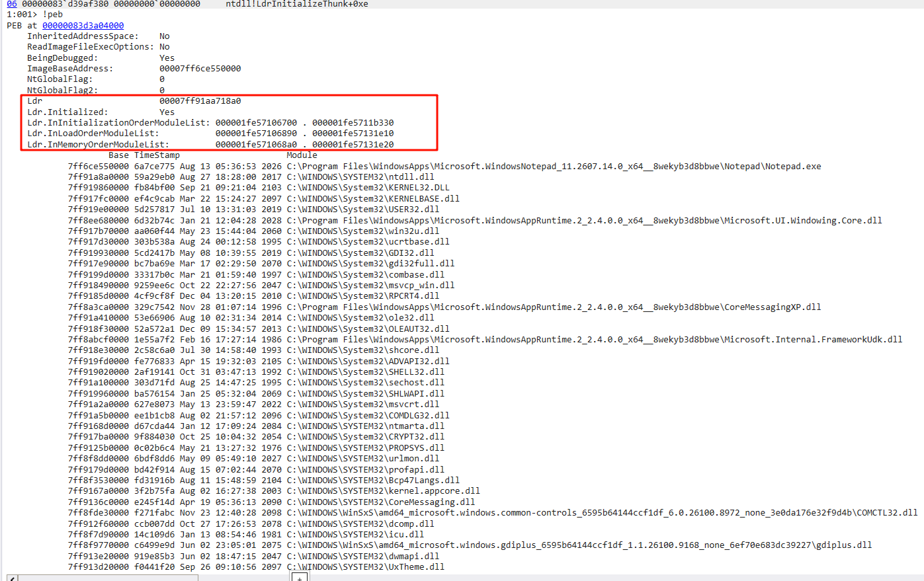Select the InheritedAddressSpace label
Image resolution: width=924 pixels, height=581 pixels.
pyautogui.click(x=83, y=36)
